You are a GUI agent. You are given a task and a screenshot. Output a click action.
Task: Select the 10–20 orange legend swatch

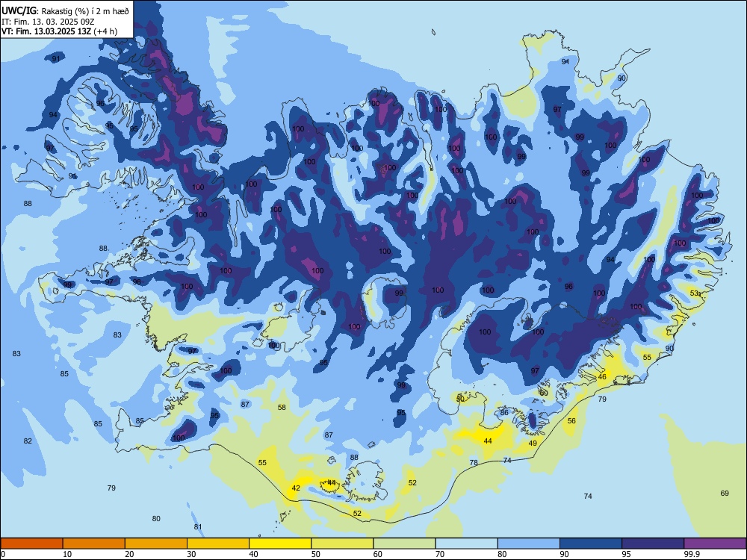coord(94,544)
